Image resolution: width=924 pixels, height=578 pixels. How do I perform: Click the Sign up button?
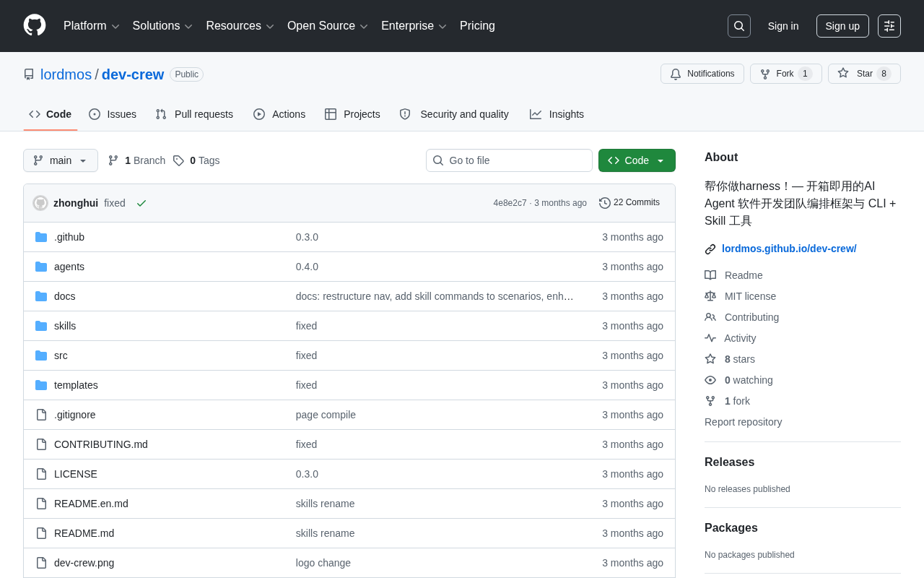(842, 26)
